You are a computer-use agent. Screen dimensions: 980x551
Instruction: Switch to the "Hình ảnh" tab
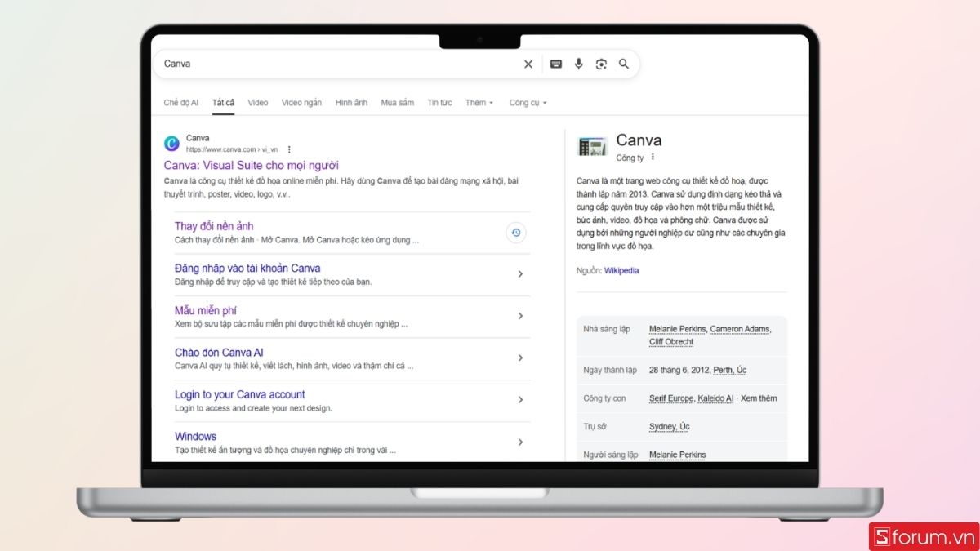coord(351,102)
